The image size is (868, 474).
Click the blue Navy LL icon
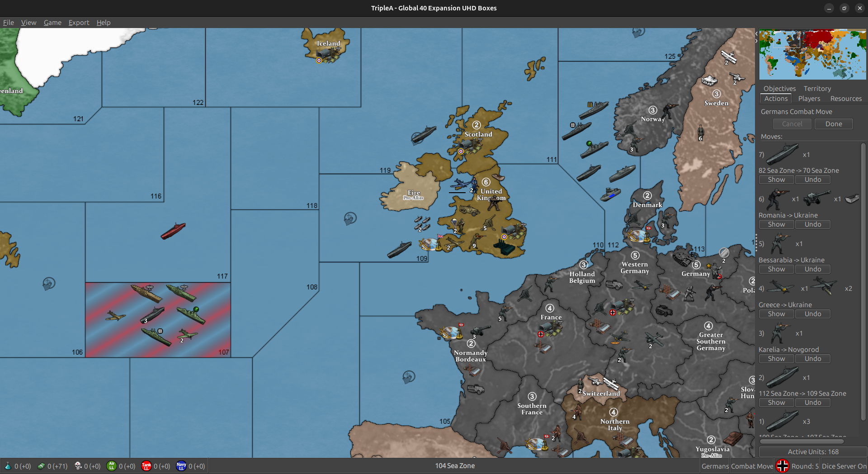pos(181,466)
